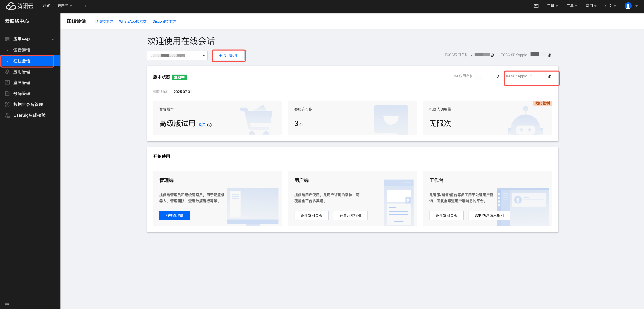Screen dimensions: 644x309
Task: Open 座席管理 in the sidebar
Action: click(22, 83)
